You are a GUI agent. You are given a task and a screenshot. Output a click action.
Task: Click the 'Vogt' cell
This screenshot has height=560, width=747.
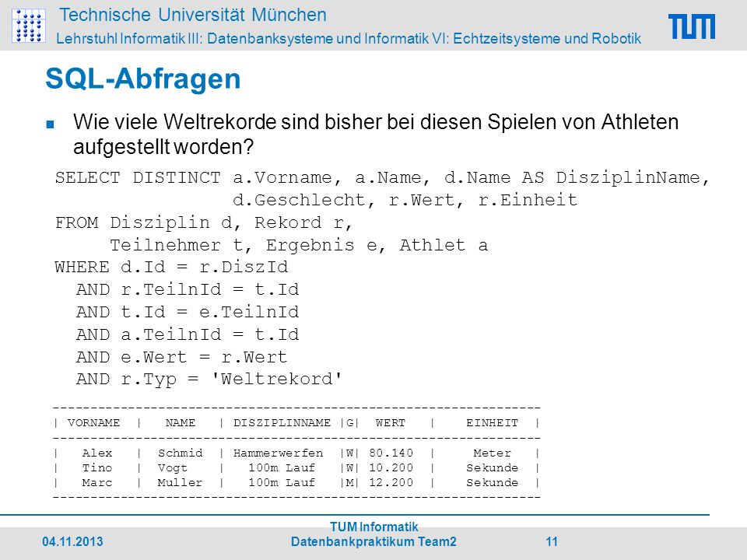173,467
